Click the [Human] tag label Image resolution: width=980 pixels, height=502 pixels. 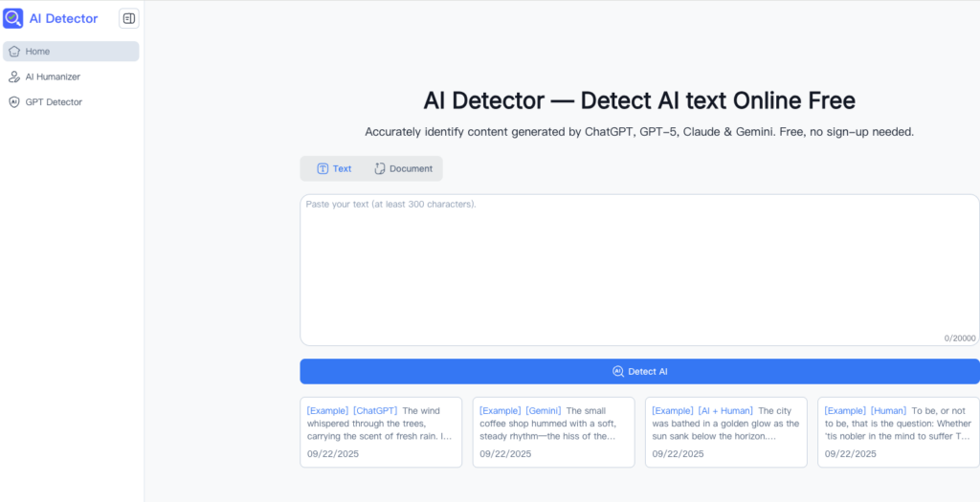coord(889,411)
